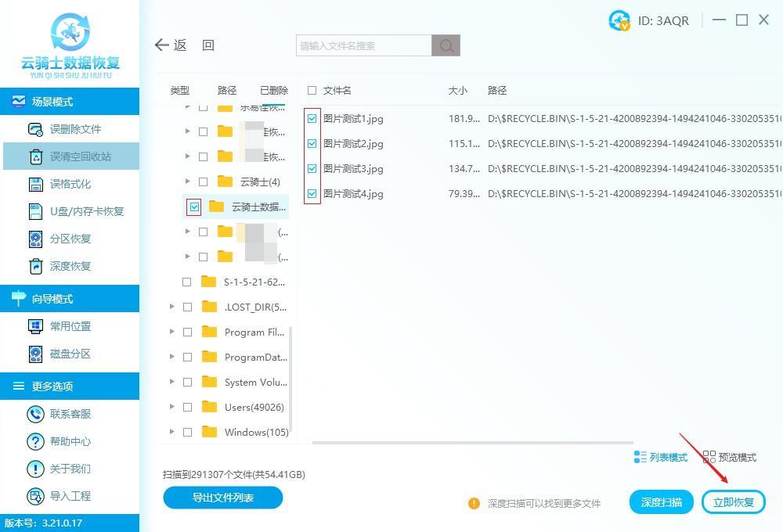Switch to 列表模式 list view

pyautogui.click(x=661, y=457)
